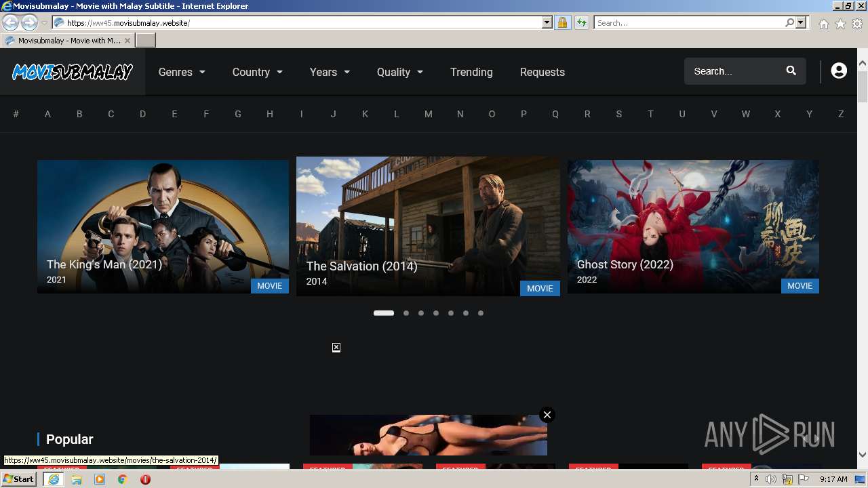Click the taskbar clock showing 9:17 AM
The image size is (868, 488).
coord(833,479)
